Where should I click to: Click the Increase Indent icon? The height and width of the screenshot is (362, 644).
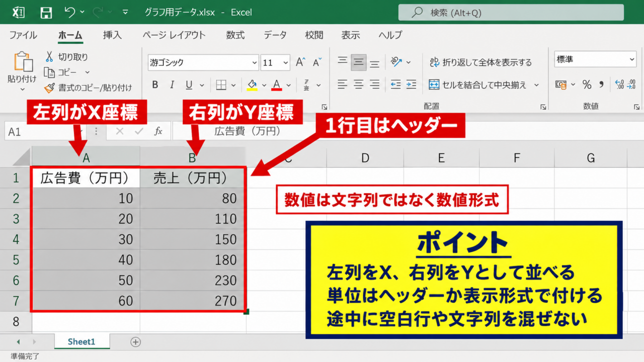coord(412,84)
